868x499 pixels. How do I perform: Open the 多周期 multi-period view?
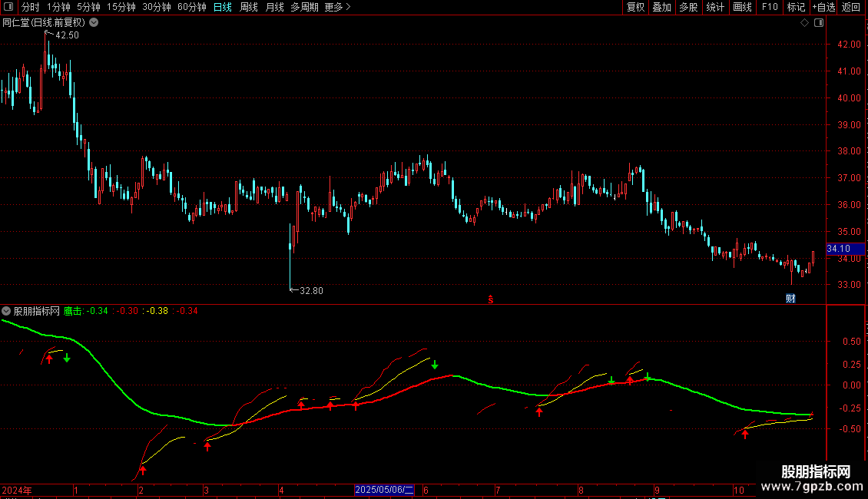point(304,7)
